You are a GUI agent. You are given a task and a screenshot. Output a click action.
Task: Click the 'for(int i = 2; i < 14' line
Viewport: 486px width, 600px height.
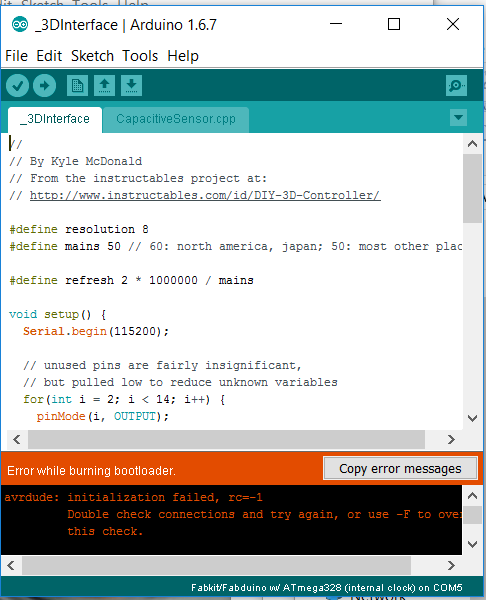coord(124,399)
